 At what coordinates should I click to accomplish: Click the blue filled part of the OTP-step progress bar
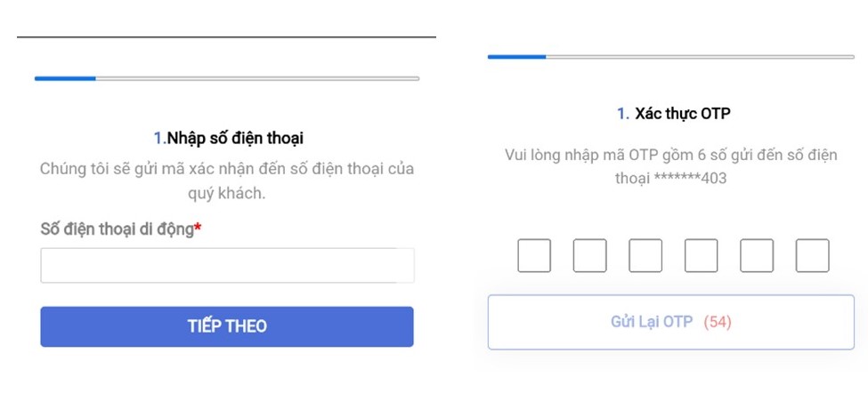tap(517, 56)
